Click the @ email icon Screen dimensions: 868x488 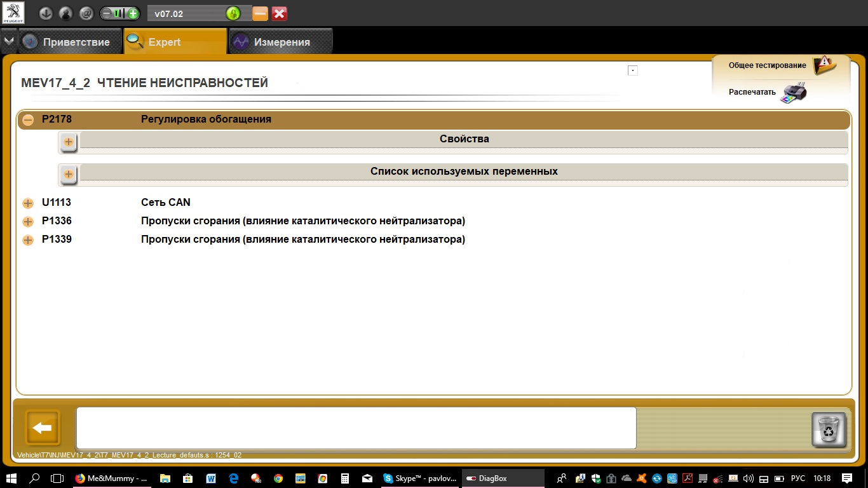point(86,13)
